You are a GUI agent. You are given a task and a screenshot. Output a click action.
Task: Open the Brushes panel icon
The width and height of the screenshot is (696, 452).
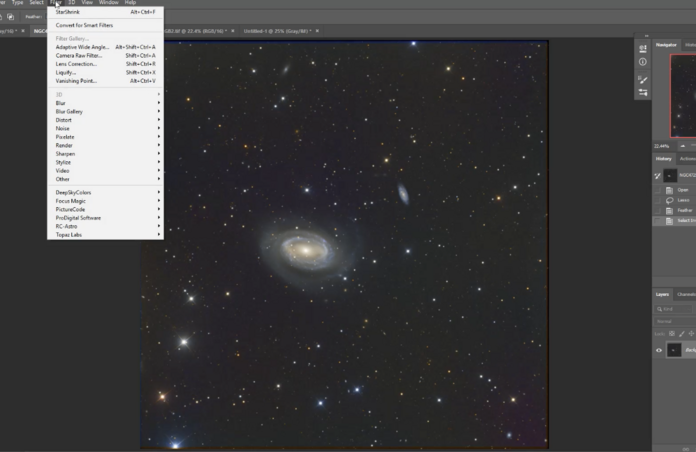(x=643, y=80)
